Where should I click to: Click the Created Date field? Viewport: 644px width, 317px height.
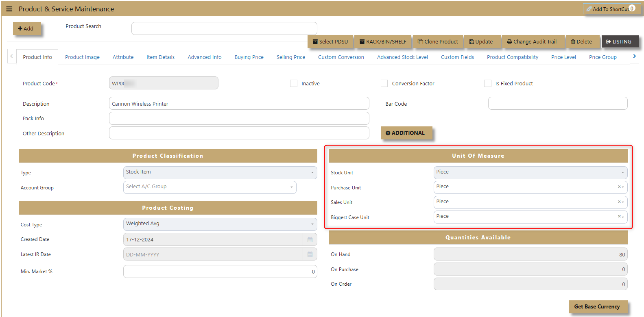point(213,239)
